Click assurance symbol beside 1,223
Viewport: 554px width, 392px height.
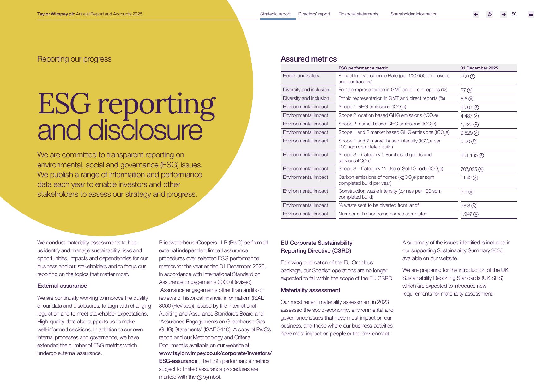click(x=476, y=124)
